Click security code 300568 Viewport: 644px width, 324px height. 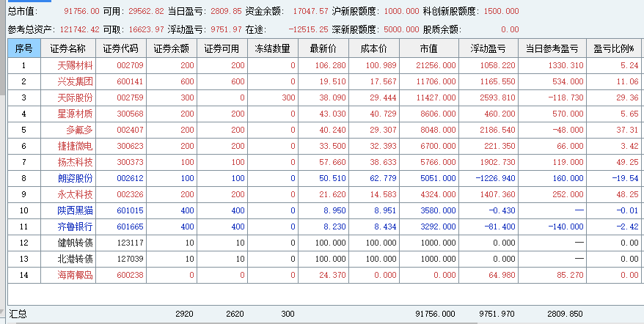tap(131, 114)
